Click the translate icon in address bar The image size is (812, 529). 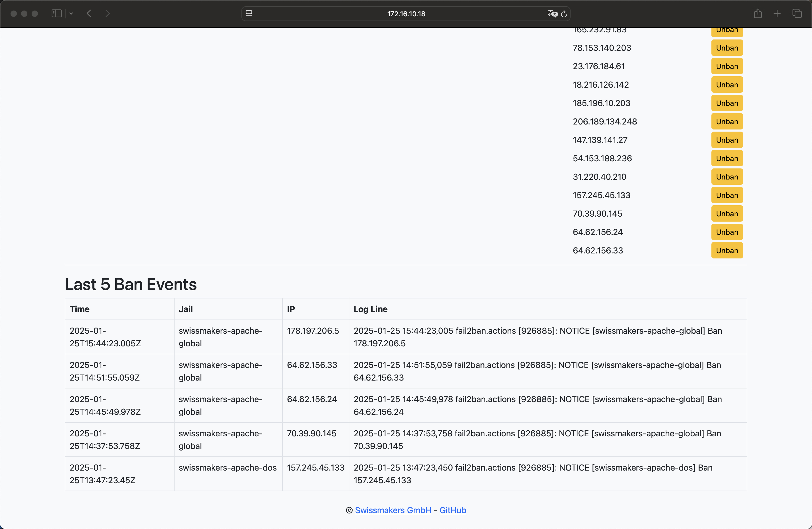(552, 14)
